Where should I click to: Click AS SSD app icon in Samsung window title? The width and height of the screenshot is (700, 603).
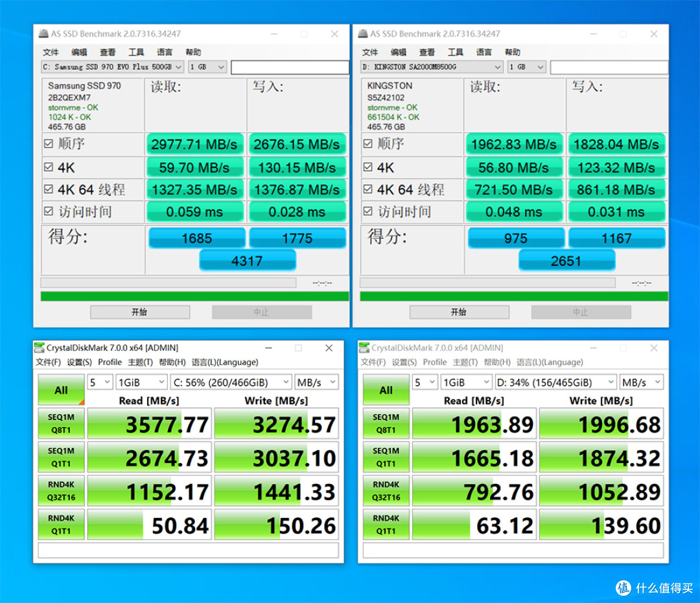[43, 34]
